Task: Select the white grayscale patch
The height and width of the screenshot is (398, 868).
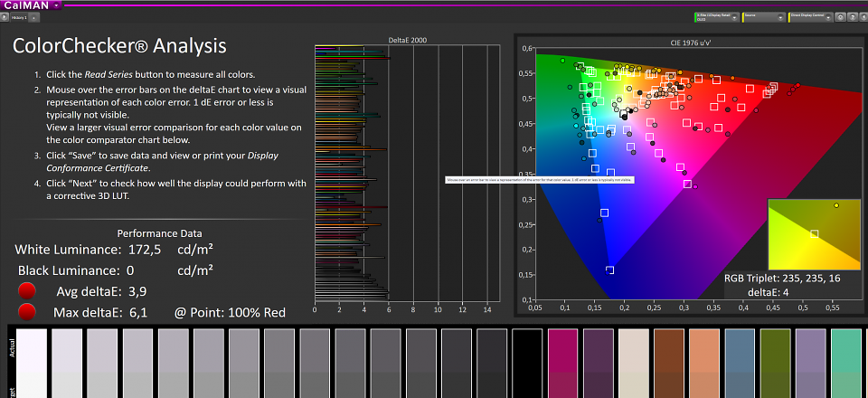Action: coord(32,363)
